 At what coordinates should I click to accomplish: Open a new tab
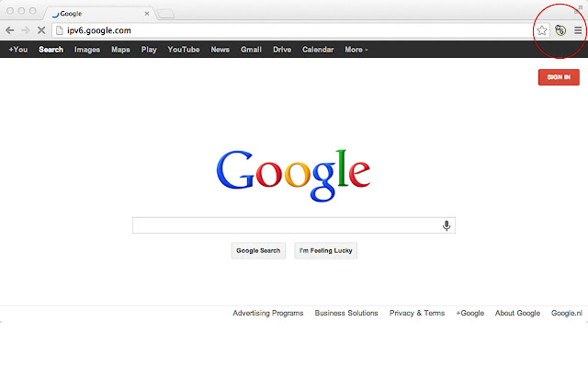[x=165, y=14]
